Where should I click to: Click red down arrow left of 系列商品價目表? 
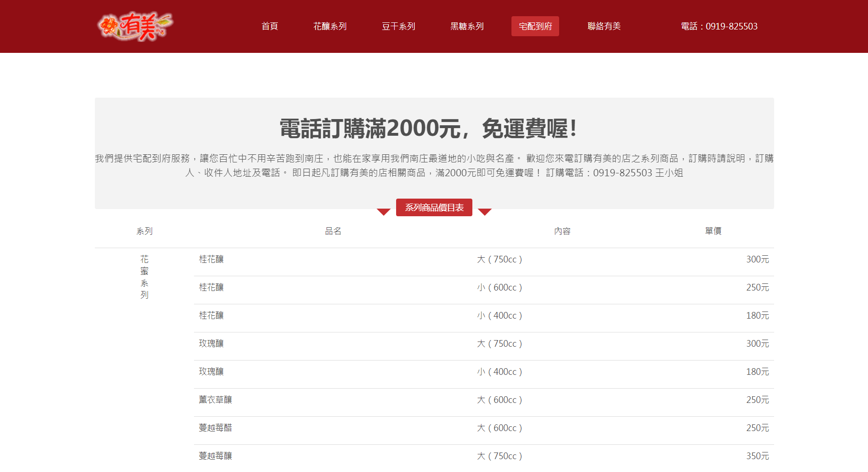[x=383, y=212]
